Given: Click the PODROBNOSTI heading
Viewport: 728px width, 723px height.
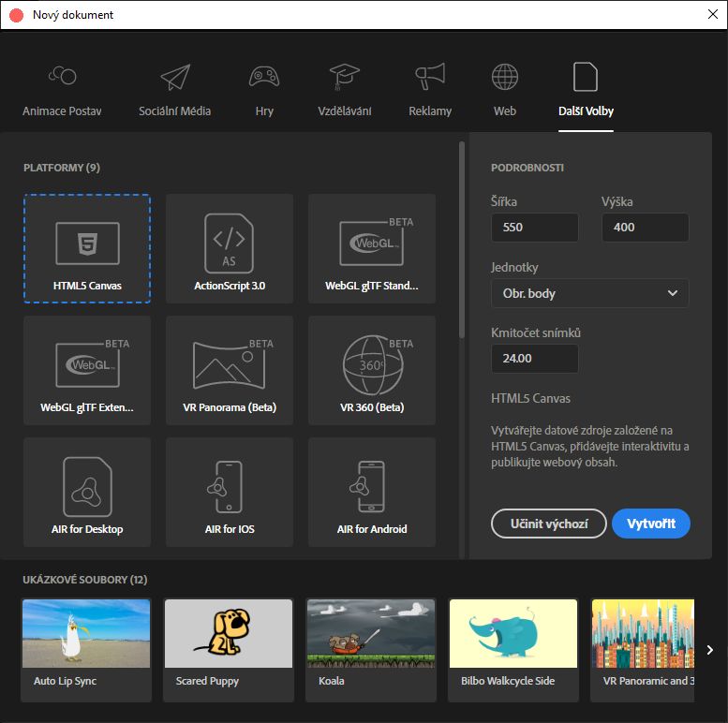Looking at the screenshot, I should point(527,168).
